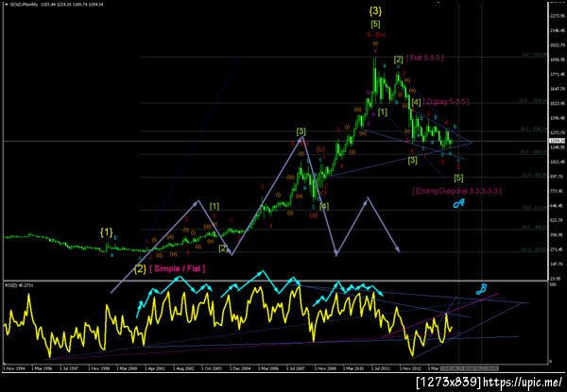Select the {2} label beside Simple / Flat
Viewport: 567px width, 392px height.
tap(140, 269)
